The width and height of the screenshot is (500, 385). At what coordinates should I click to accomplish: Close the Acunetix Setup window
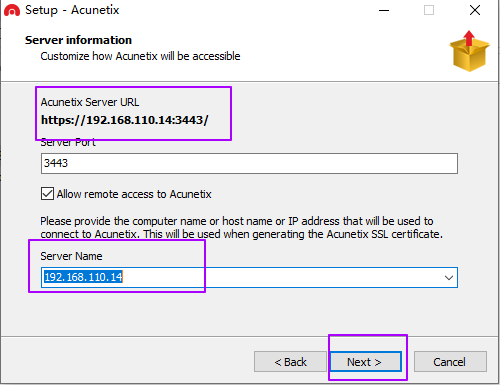(x=475, y=10)
